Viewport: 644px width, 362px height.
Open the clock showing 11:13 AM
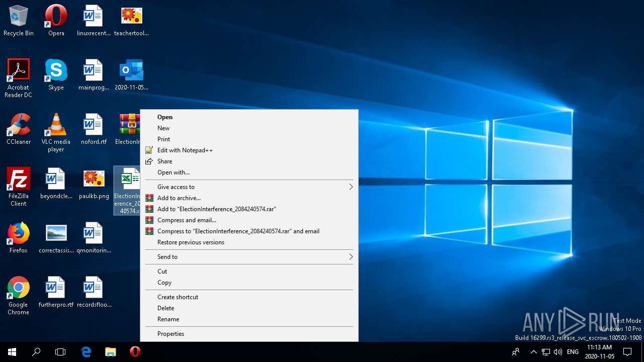(x=599, y=352)
